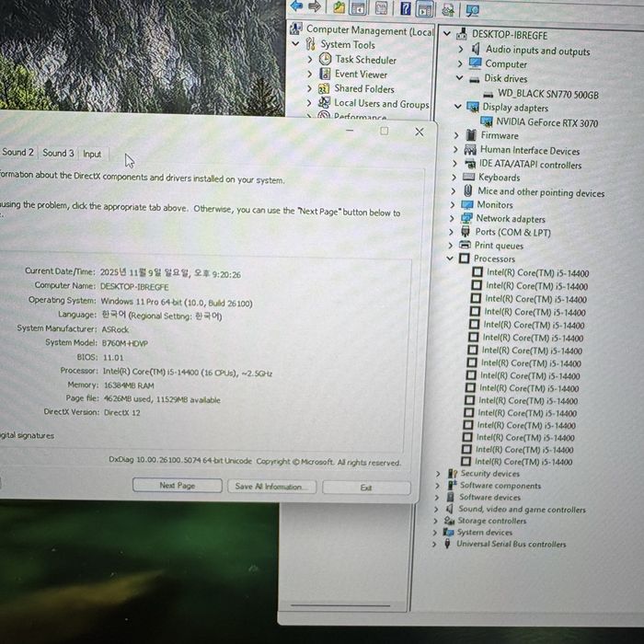644x644 pixels.
Task: Select the Audio inputs and outputs speaker icon
Action: tap(476, 49)
